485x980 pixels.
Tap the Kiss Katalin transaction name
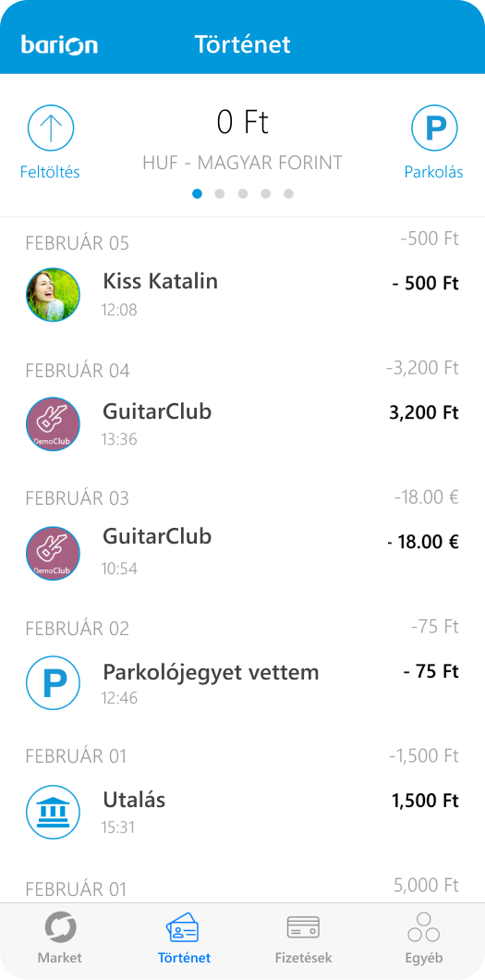coord(161,281)
